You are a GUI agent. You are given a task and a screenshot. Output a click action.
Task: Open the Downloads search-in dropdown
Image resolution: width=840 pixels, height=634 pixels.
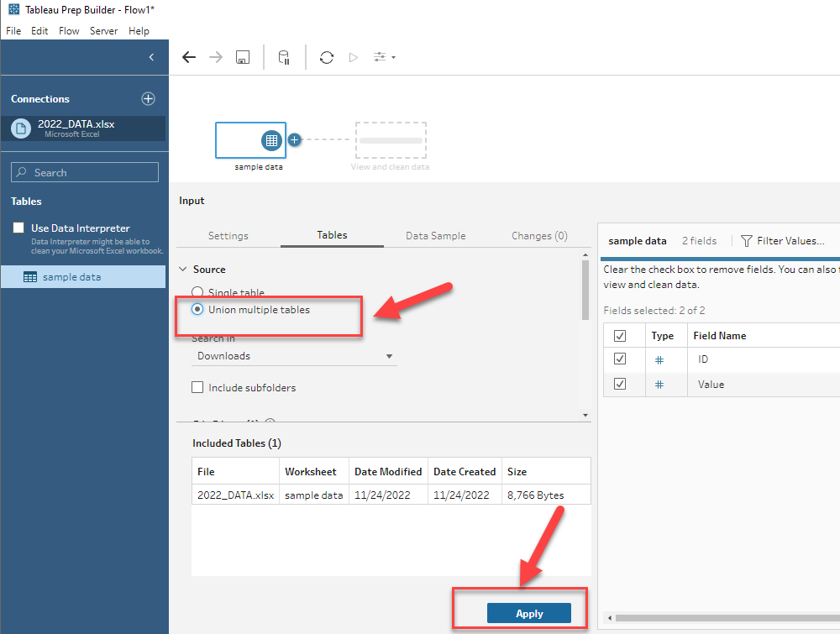point(294,356)
